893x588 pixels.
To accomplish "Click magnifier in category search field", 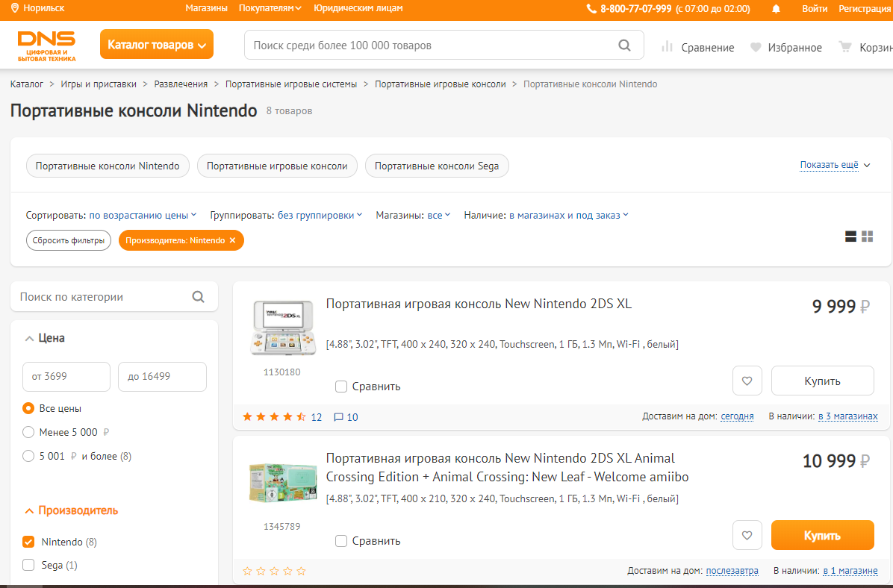I will click(x=198, y=296).
